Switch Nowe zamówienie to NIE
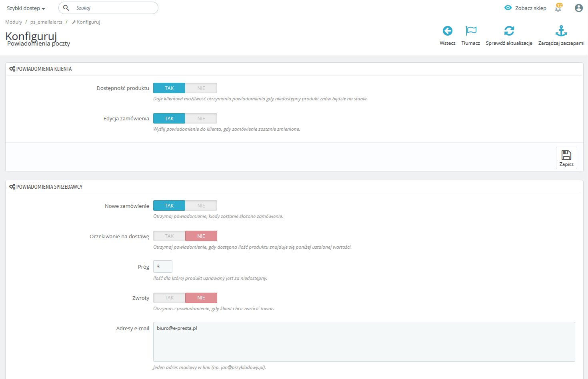The height and width of the screenshot is (379, 588). [x=201, y=206]
